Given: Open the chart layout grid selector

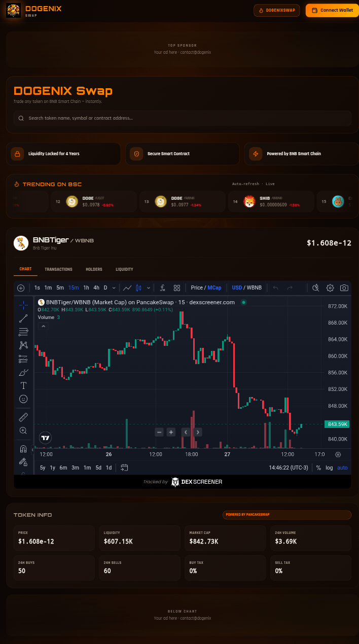Looking at the screenshot, I should [177, 288].
